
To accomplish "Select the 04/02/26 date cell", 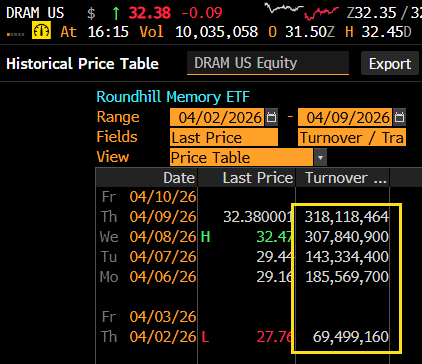I will tap(163, 337).
